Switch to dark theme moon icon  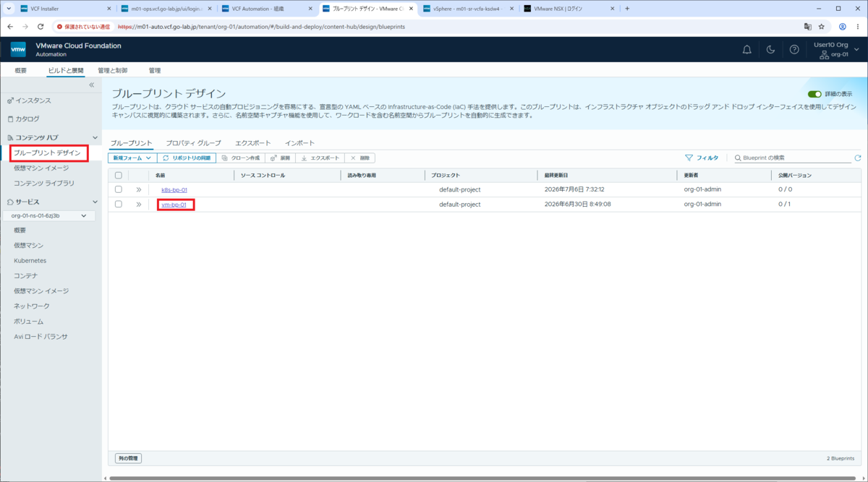771,49
